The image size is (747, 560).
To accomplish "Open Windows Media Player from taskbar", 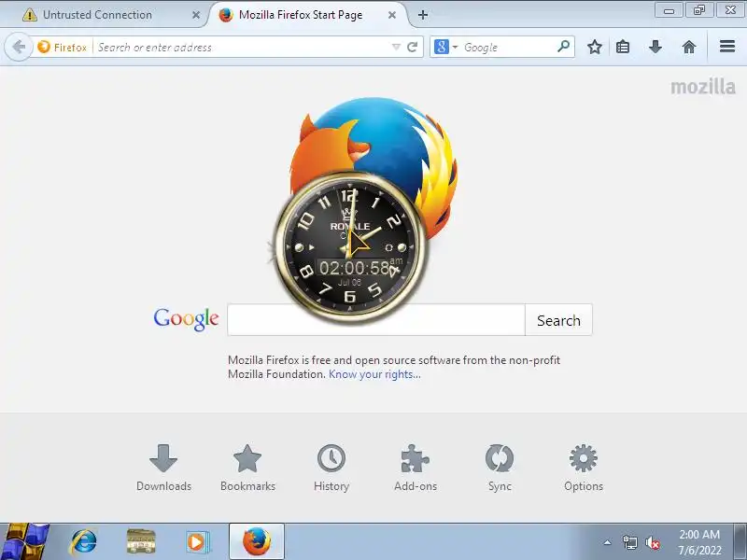I will (197, 542).
